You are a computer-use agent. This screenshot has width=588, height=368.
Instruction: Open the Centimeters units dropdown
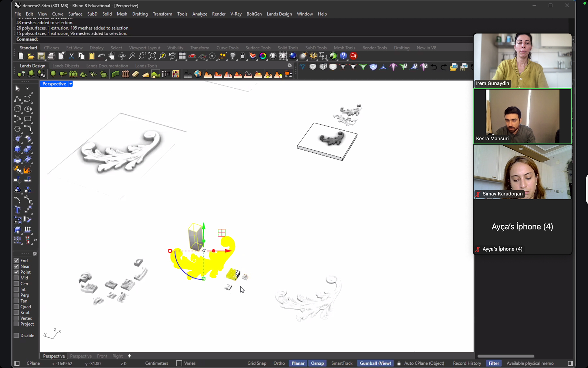(156, 363)
